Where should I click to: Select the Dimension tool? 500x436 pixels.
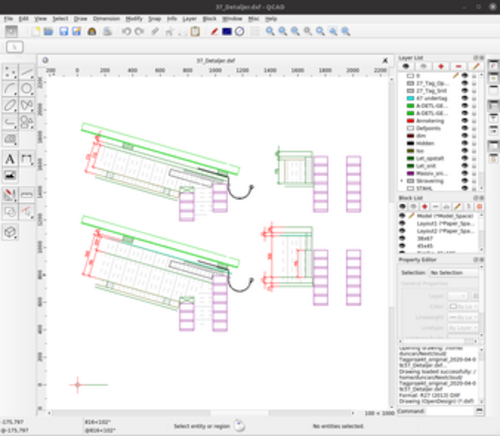27,159
